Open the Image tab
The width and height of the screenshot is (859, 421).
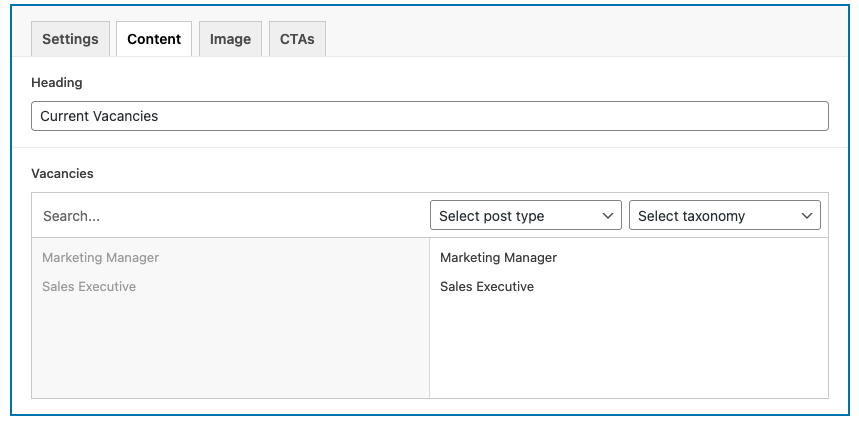pyautogui.click(x=230, y=39)
